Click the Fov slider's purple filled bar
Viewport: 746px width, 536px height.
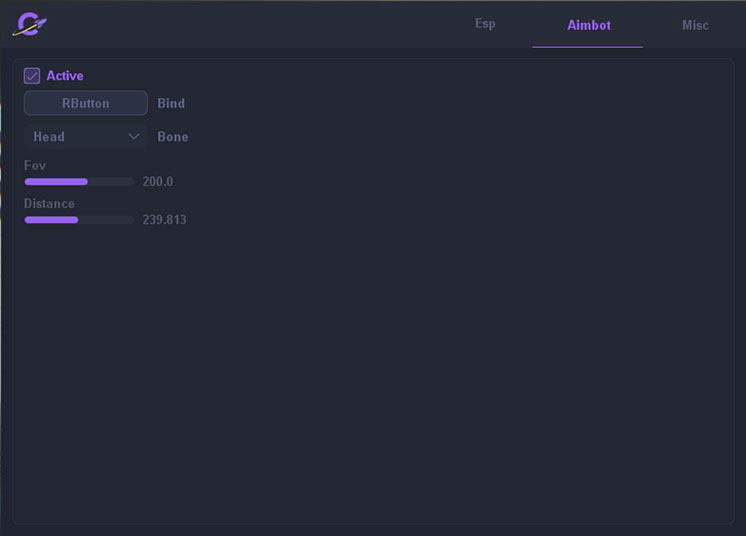[56, 182]
